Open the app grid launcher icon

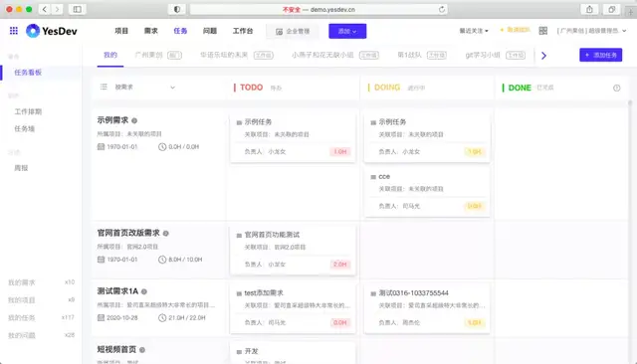[x=13, y=31]
